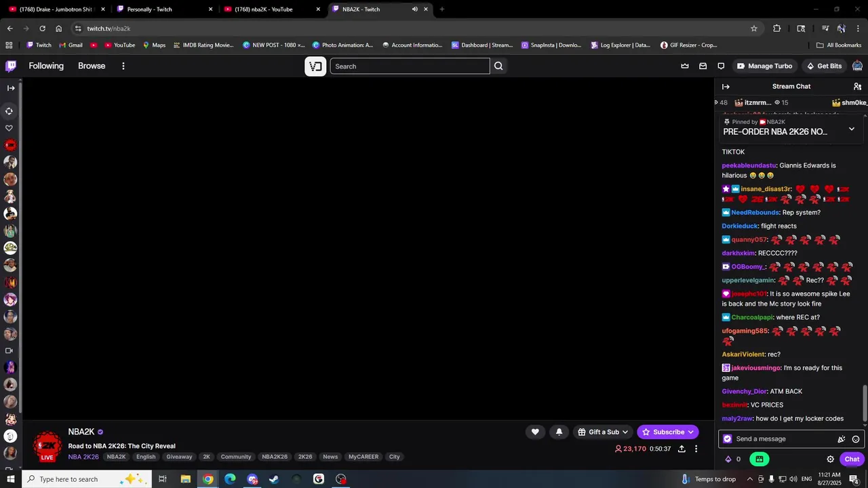868x488 pixels.
Task: Click the Giveaway stream tag
Action: point(180,457)
